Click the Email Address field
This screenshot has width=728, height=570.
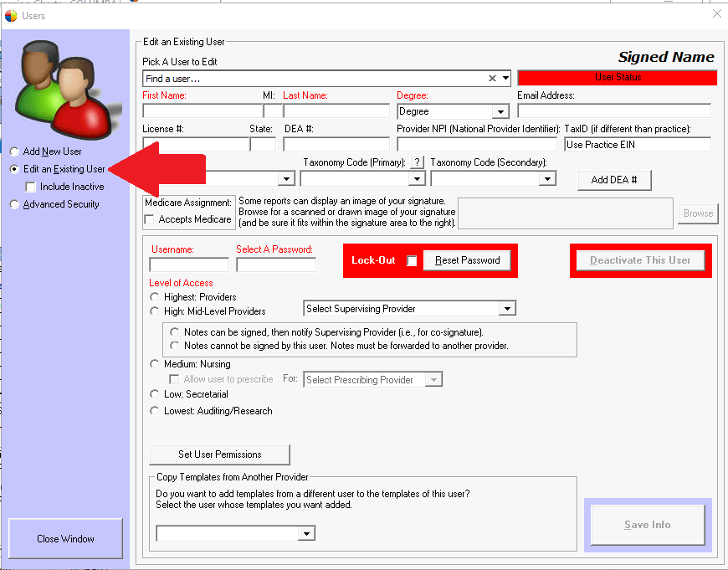[614, 111]
